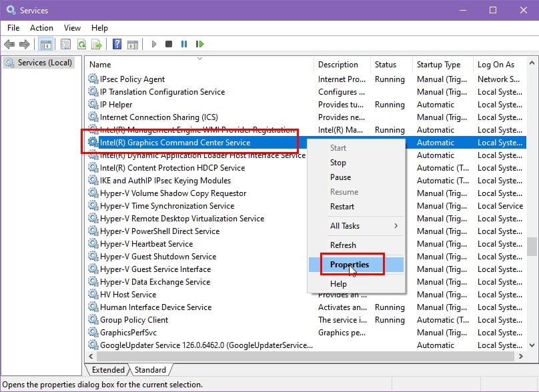Open the View menu
The width and height of the screenshot is (539, 392).
click(x=72, y=28)
